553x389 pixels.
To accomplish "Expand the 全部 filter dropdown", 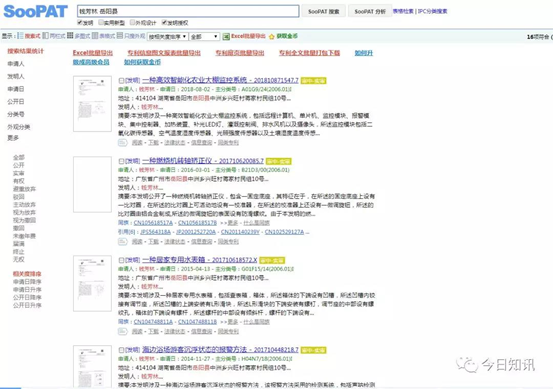I will click(205, 36).
